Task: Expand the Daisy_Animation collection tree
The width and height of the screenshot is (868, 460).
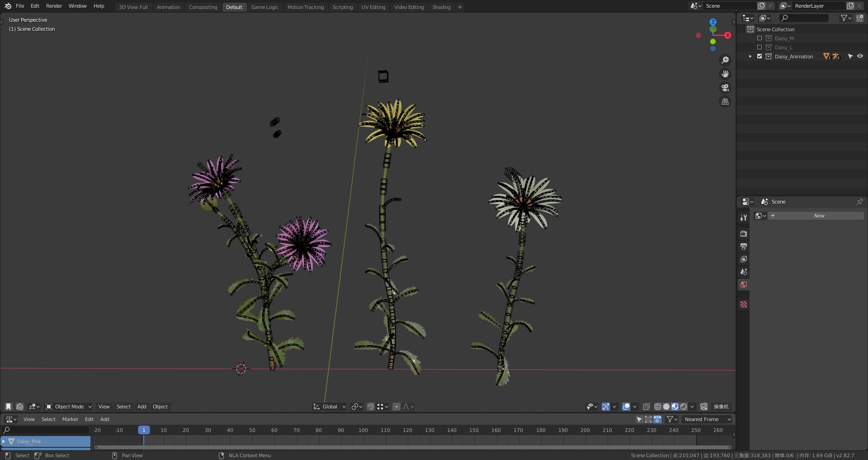Action: pos(750,57)
